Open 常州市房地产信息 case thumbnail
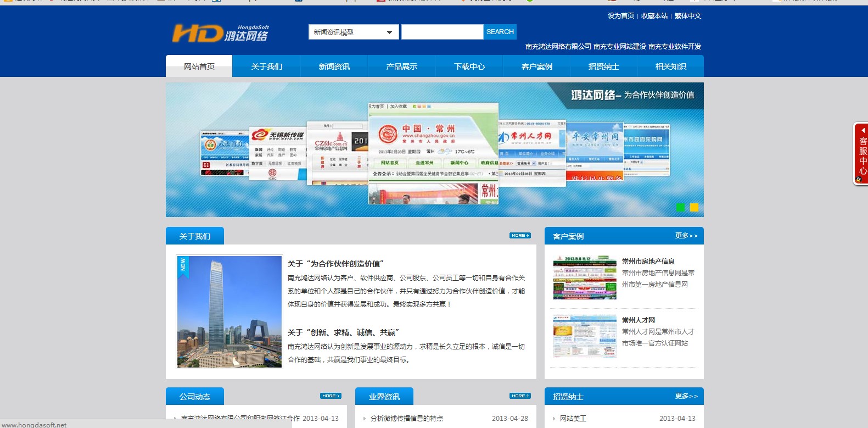The width and height of the screenshot is (868, 428). (x=584, y=277)
